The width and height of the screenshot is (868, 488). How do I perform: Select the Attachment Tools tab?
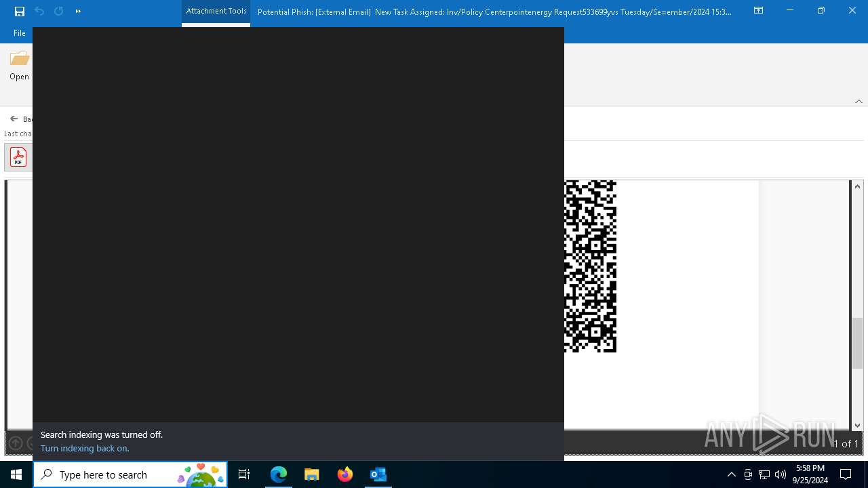[216, 12]
